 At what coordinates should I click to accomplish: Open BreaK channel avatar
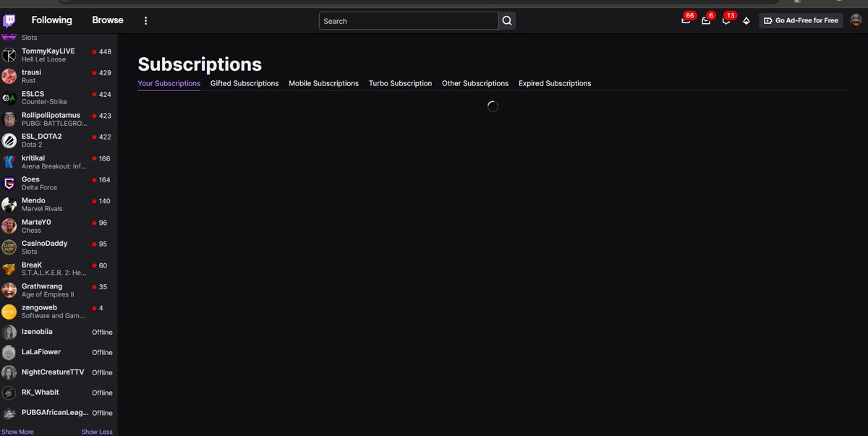tap(9, 269)
